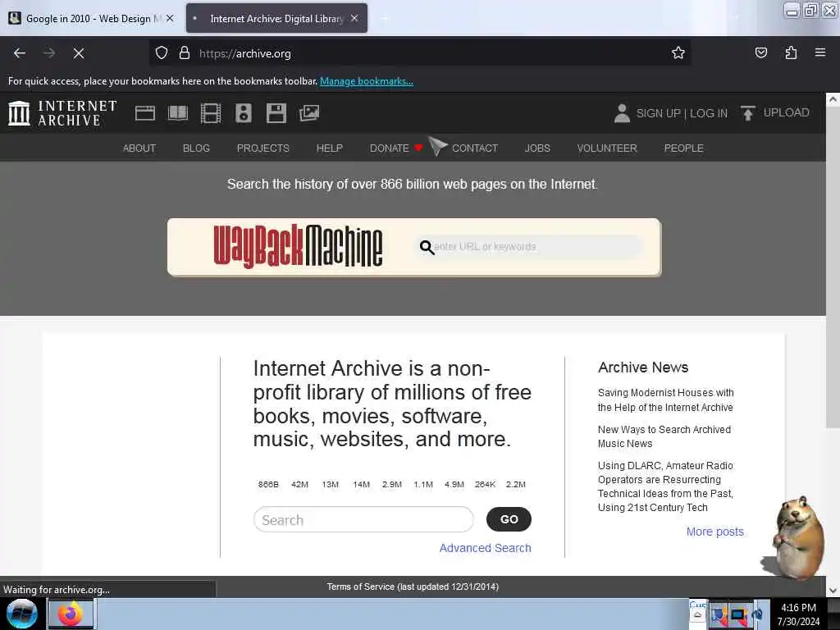
Task: Focus the archive Search field
Action: (x=363, y=519)
